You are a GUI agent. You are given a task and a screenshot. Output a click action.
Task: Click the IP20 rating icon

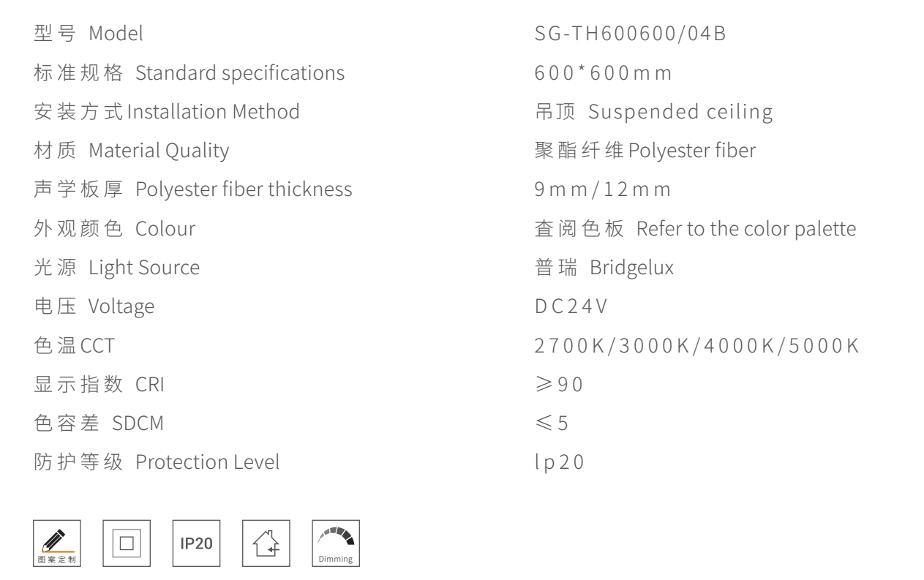196,543
